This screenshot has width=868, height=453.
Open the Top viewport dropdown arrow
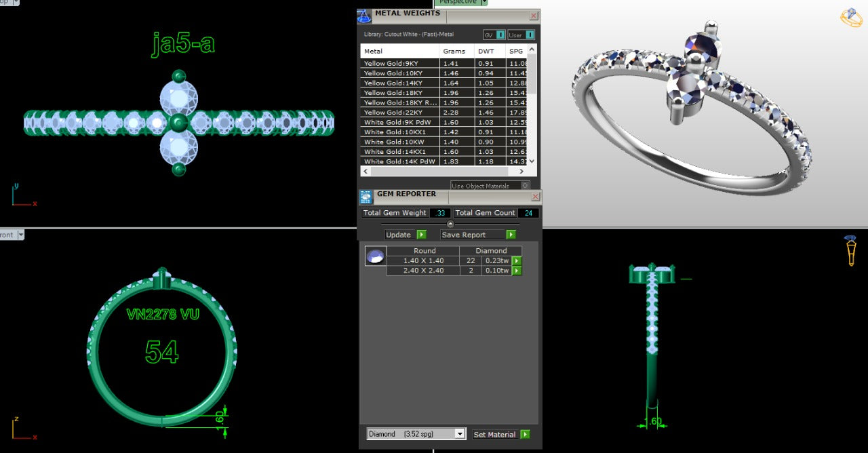click(15, 2)
